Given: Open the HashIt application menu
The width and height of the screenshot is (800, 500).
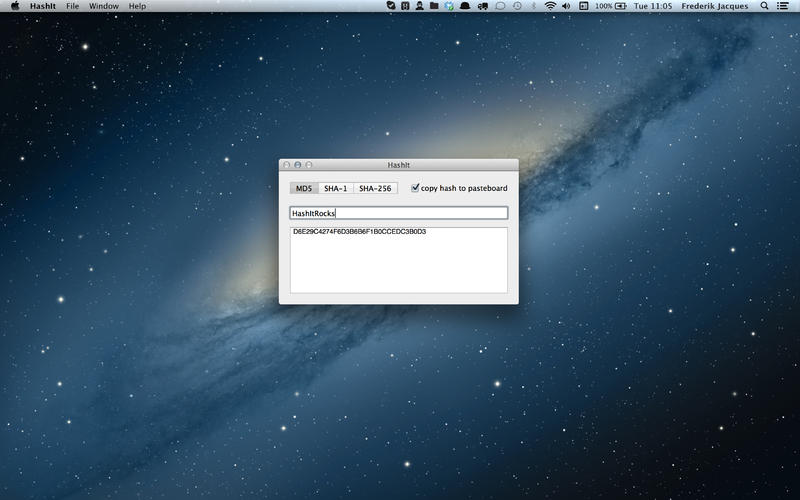Looking at the screenshot, I should (42, 6).
